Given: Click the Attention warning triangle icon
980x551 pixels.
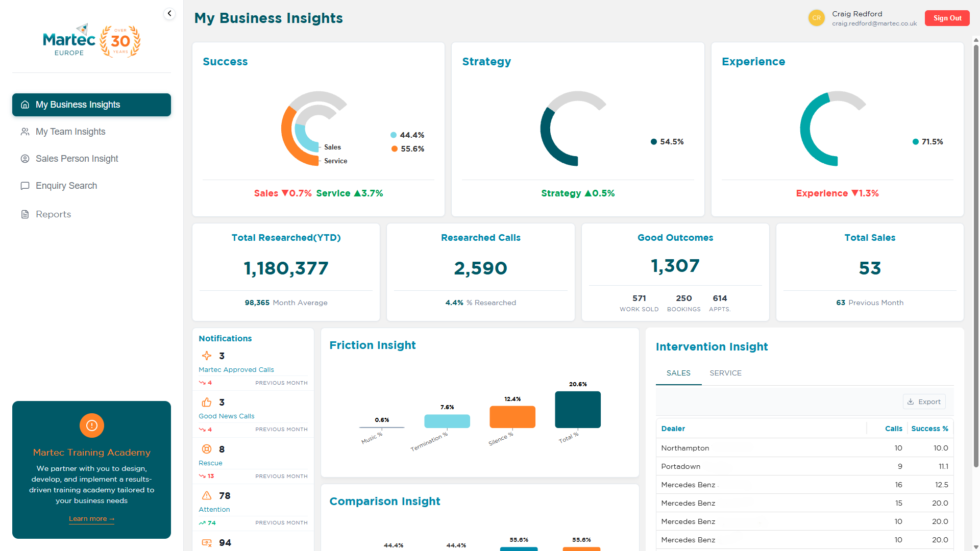Looking at the screenshot, I should click(x=207, y=495).
